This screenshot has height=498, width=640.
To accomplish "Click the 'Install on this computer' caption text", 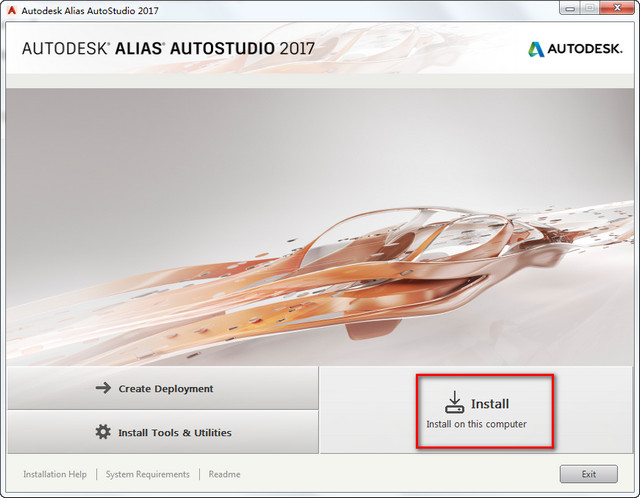I will coord(476,424).
